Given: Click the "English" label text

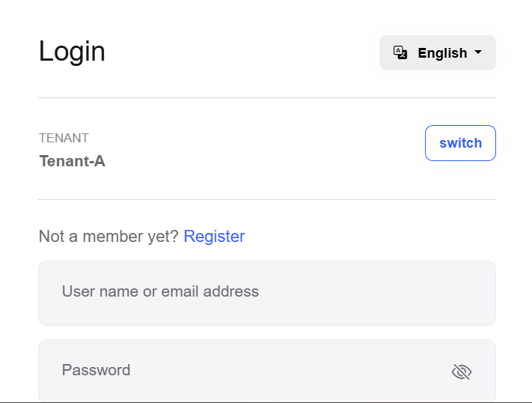Looking at the screenshot, I should [442, 53].
